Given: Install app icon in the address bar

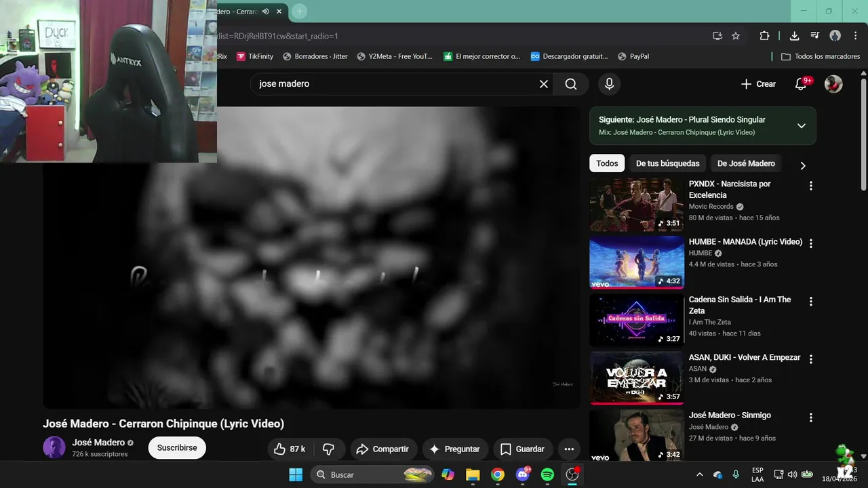Looking at the screenshot, I should point(717,36).
